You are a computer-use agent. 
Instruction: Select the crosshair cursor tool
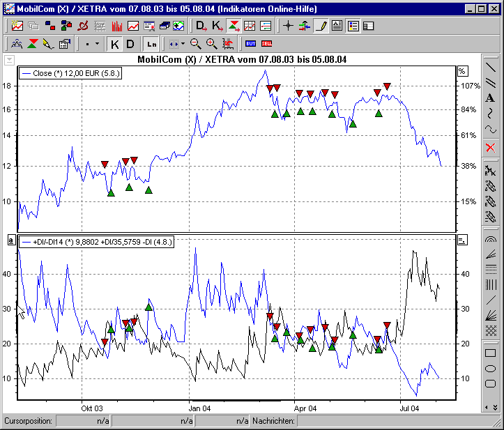point(288,26)
